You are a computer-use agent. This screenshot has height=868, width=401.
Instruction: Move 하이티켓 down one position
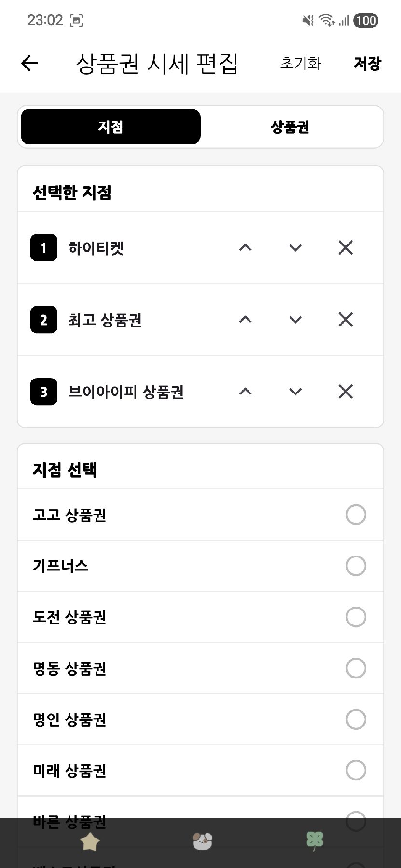[295, 247]
